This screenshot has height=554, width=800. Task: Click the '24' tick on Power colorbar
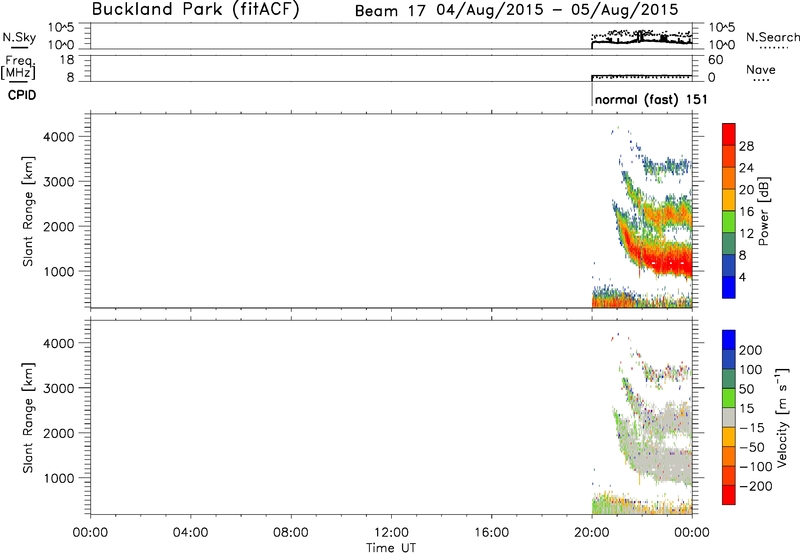[746, 168]
